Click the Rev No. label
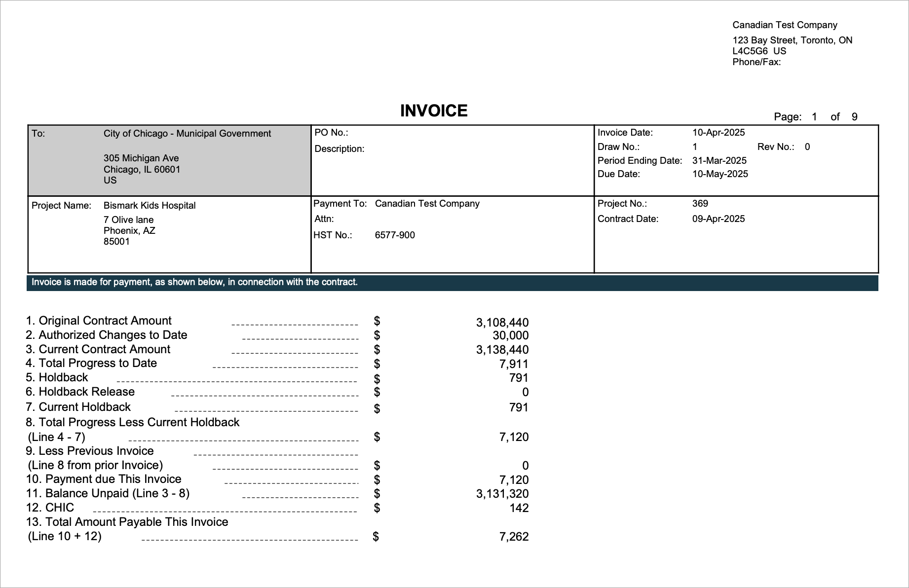 point(776,147)
